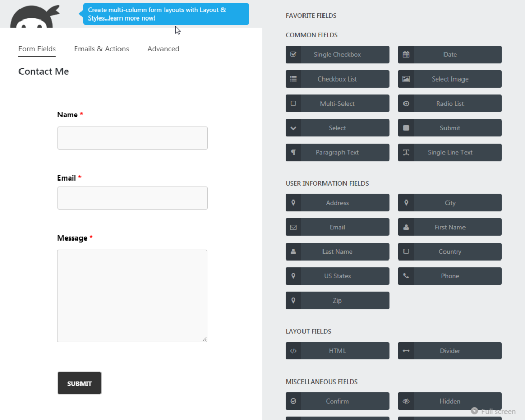Add a Single Checkbox field
This screenshot has height=420, width=525.
click(337, 54)
